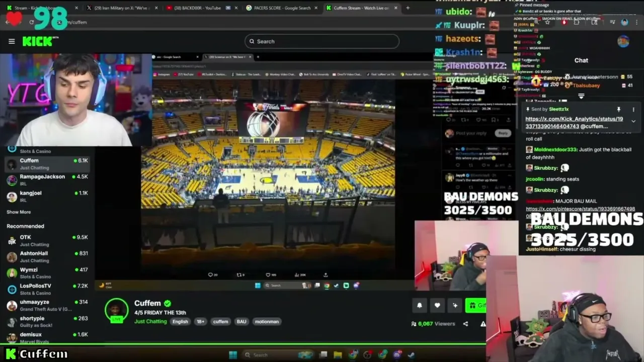644x362 pixels.
Task: Click jrcoolin's username in chat
Action: click(x=536, y=179)
